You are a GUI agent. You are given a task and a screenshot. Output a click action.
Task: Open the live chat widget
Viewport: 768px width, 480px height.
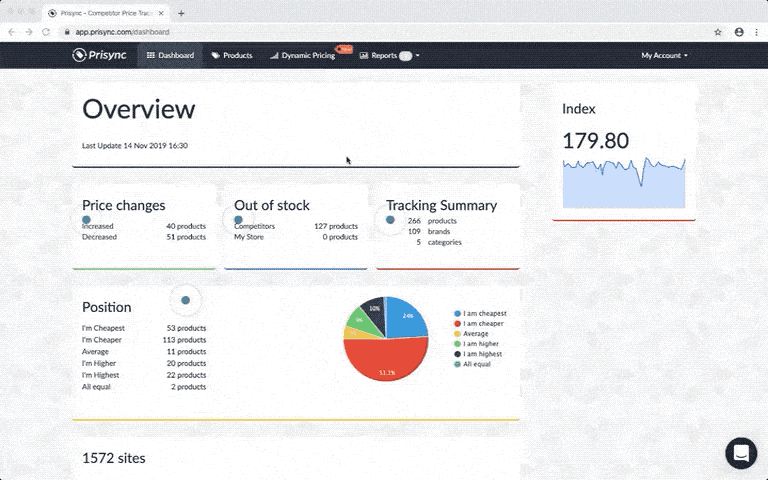click(741, 453)
